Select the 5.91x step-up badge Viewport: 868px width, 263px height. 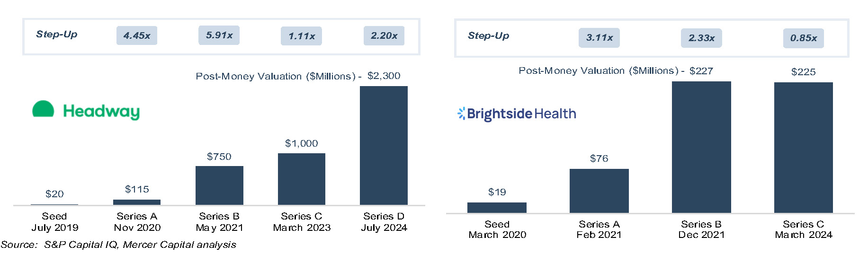click(219, 35)
